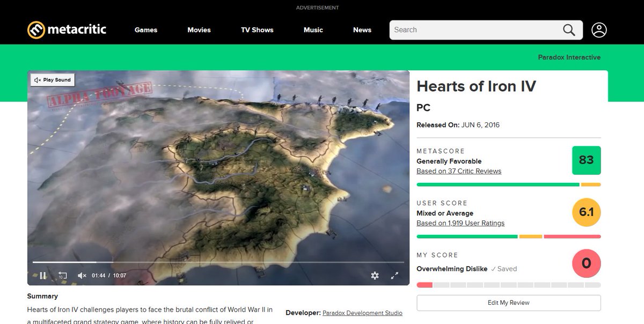644x324 pixels.
Task: Click the Metascore distribution bar
Action: [x=509, y=185]
